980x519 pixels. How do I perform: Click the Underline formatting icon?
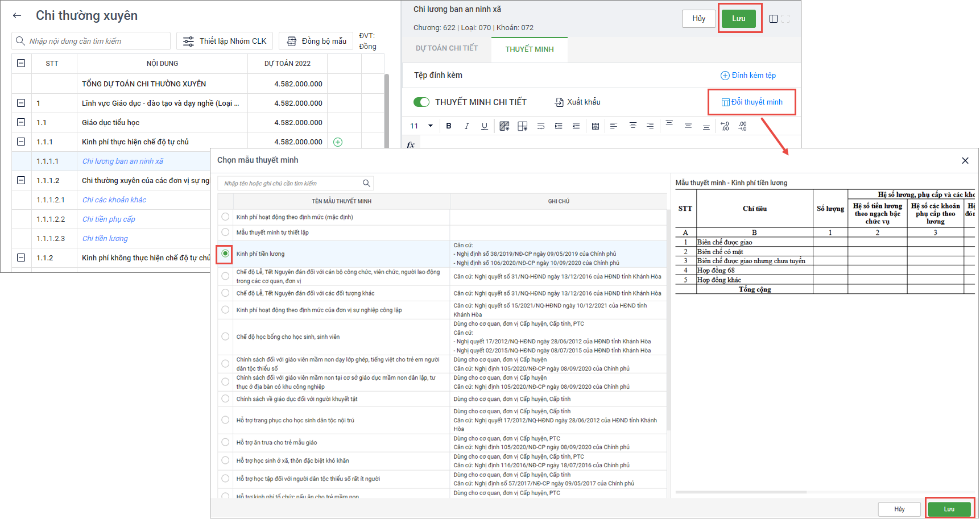pos(484,126)
